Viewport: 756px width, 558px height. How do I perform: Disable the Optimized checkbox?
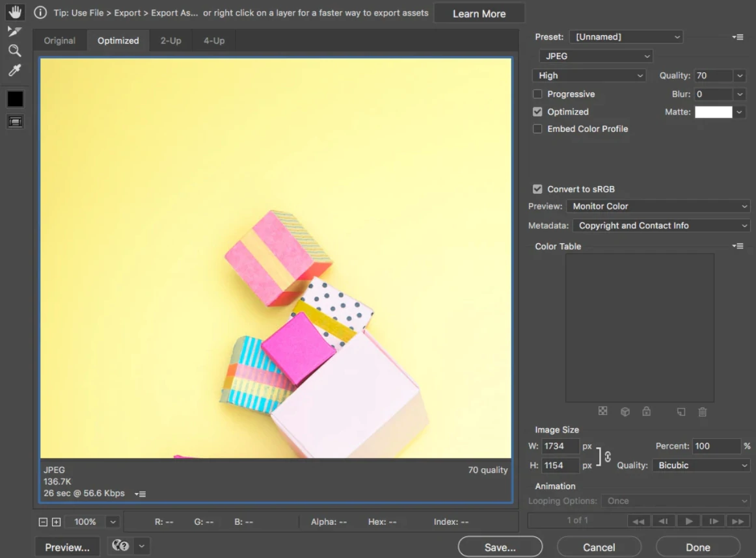pyautogui.click(x=537, y=111)
